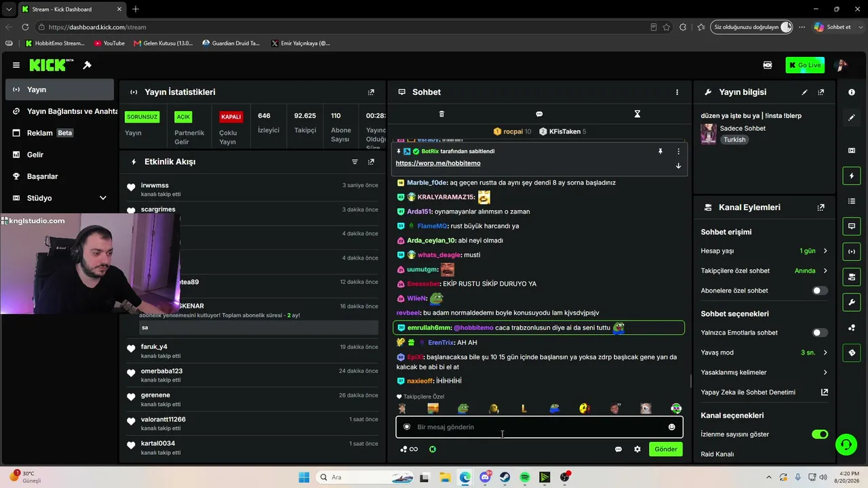This screenshot has width=868, height=488.
Task: Open Takipçilere özel sohbet chevron
Action: [825, 270]
